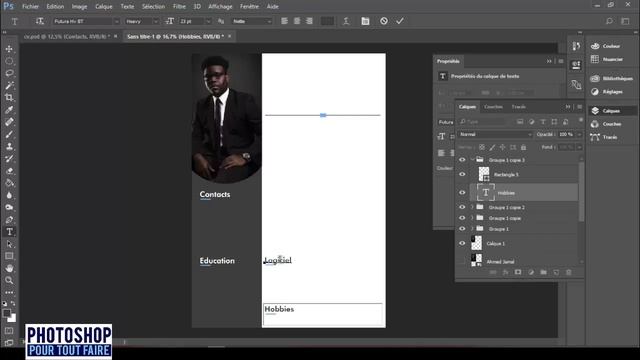Select the Hand tool
Image resolution: width=640 pixels, height=360 pixels.
click(x=9, y=268)
